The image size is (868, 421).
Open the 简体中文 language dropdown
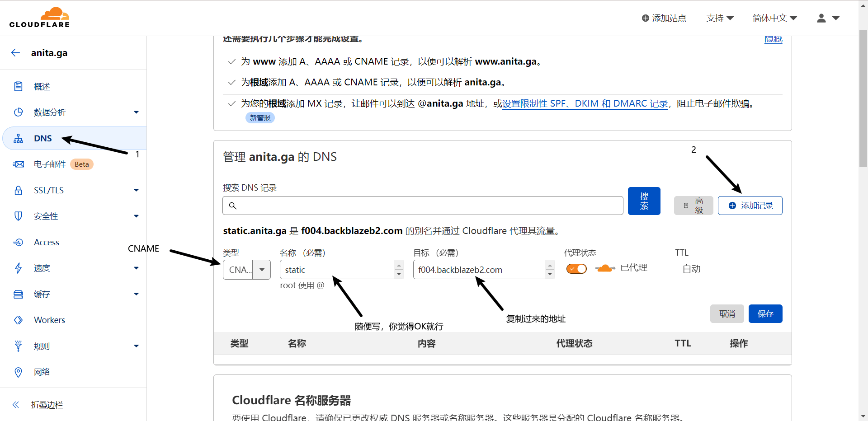pyautogui.click(x=774, y=18)
